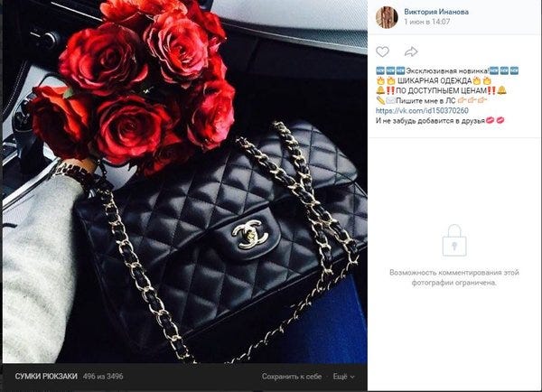Open the Виктория Иванова profile name link
This screenshot has height=392, width=542.
pos(436,12)
